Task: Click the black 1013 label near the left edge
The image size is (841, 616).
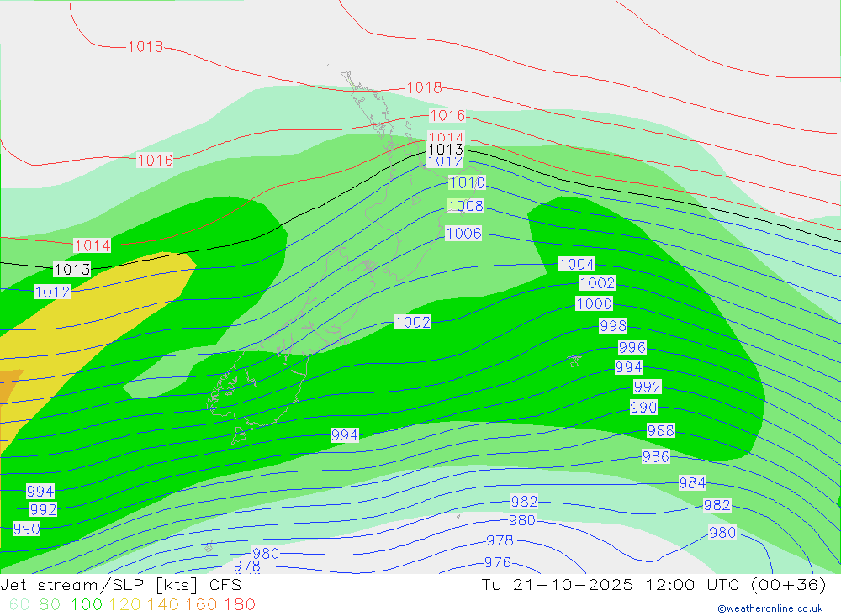Action: 71,269
